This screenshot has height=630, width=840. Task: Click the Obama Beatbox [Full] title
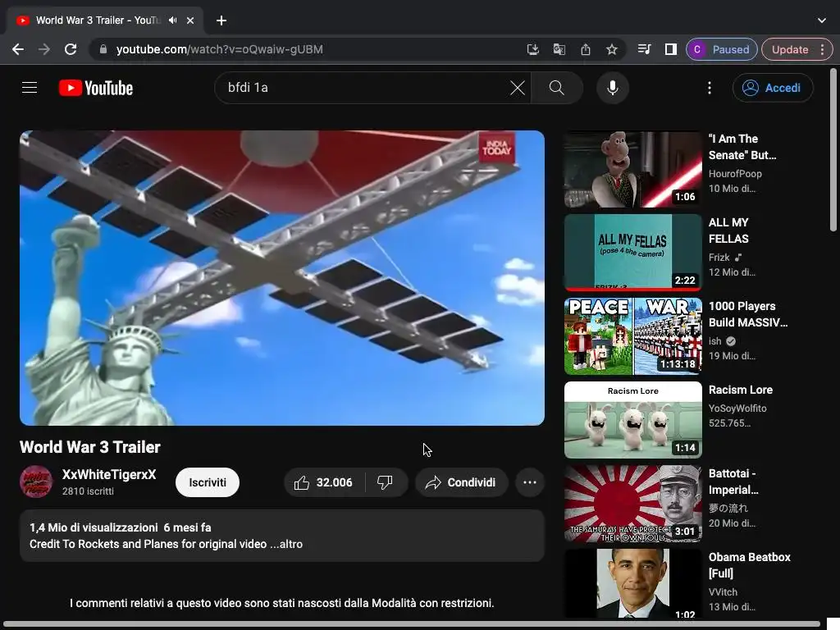(749, 564)
